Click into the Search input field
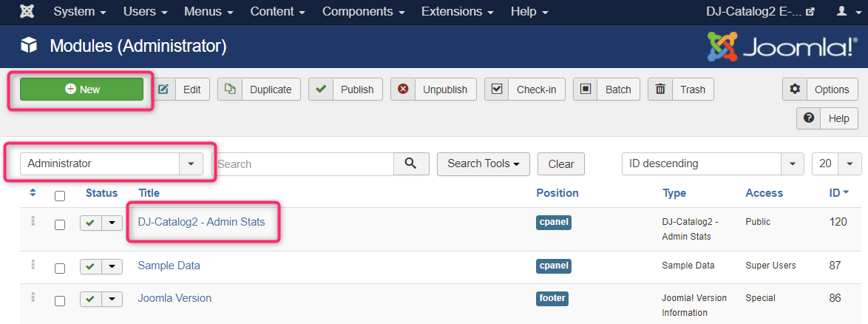The image size is (868, 324). tap(303, 164)
